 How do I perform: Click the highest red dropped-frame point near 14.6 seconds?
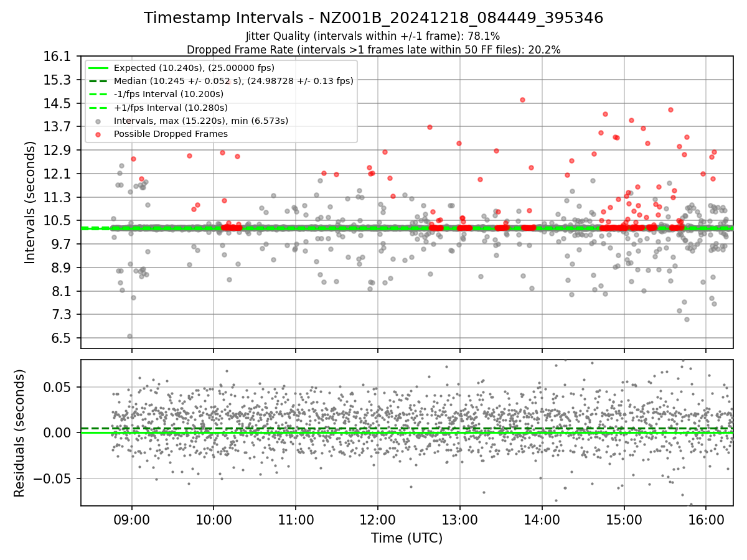(522, 100)
